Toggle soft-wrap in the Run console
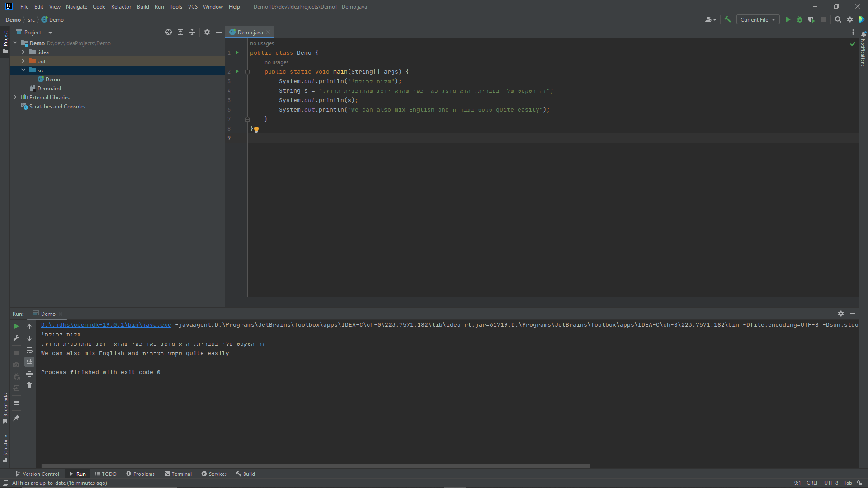This screenshot has width=868, height=488. (x=29, y=351)
